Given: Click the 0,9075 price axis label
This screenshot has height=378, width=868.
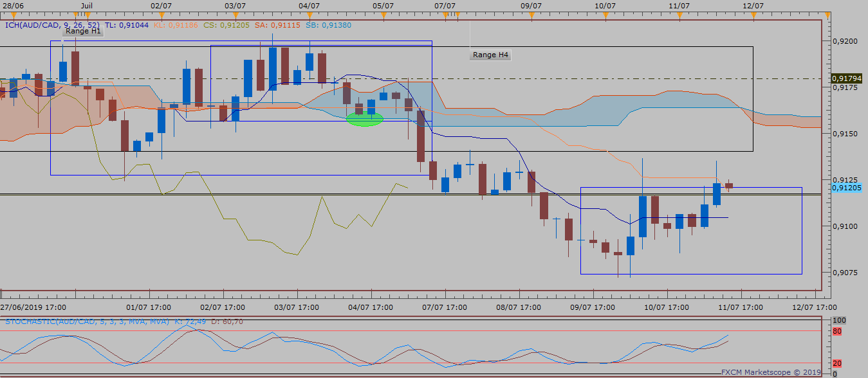Looking at the screenshot, I should 844,272.
